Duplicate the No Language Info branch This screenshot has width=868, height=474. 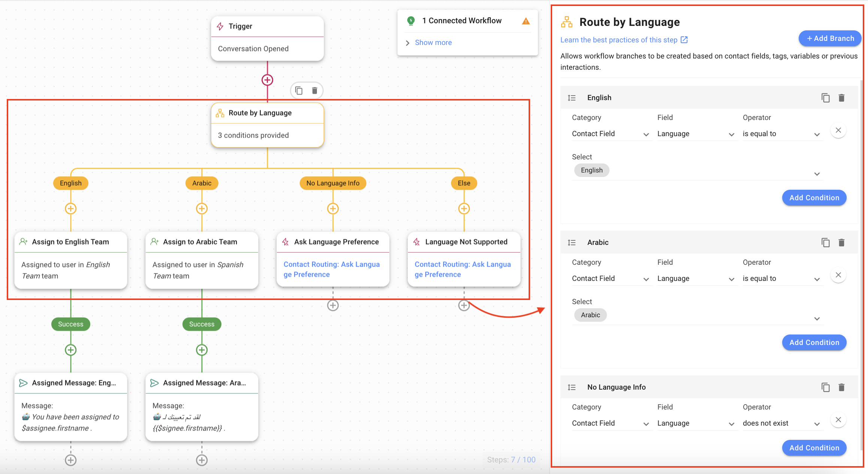click(825, 387)
